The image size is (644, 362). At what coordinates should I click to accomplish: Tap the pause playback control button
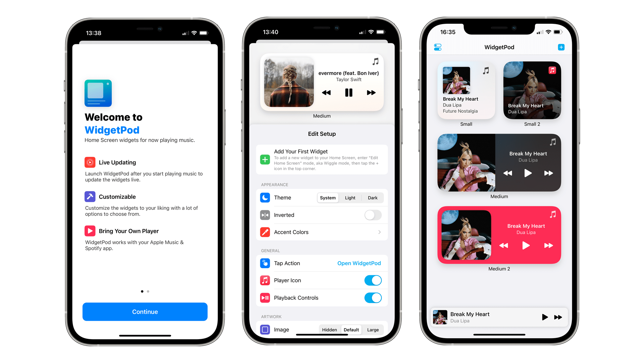click(x=349, y=93)
